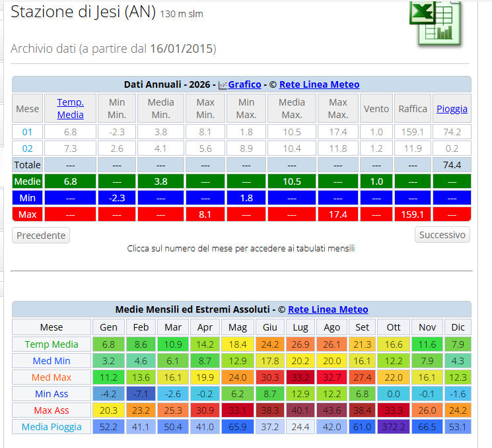The height and width of the screenshot is (448, 492).
Task: Click the red Max row value 159.1
Action: (x=412, y=214)
